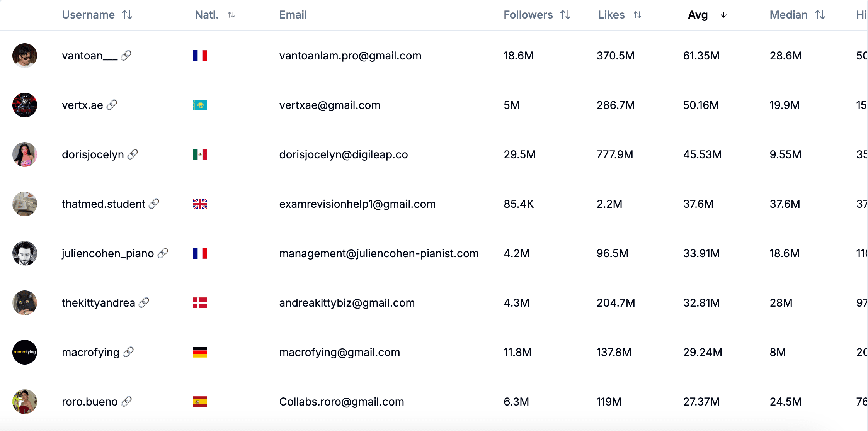The height and width of the screenshot is (431, 868).
Task: Click Natl. column sort arrows
Action: click(231, 15)
